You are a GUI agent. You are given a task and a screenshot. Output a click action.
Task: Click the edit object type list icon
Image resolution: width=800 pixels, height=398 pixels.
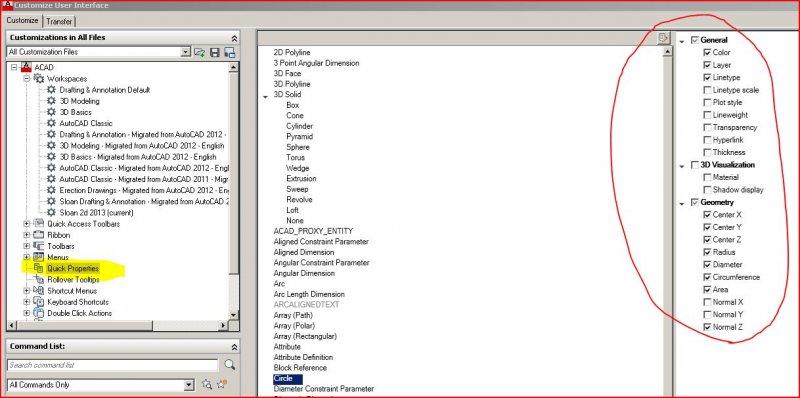[x=663, y=38]
